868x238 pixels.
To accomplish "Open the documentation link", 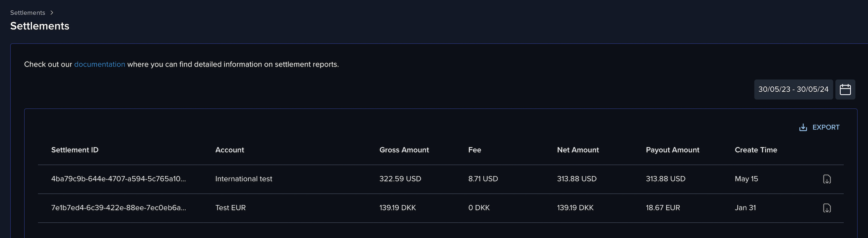I will [x=99, y=64].
